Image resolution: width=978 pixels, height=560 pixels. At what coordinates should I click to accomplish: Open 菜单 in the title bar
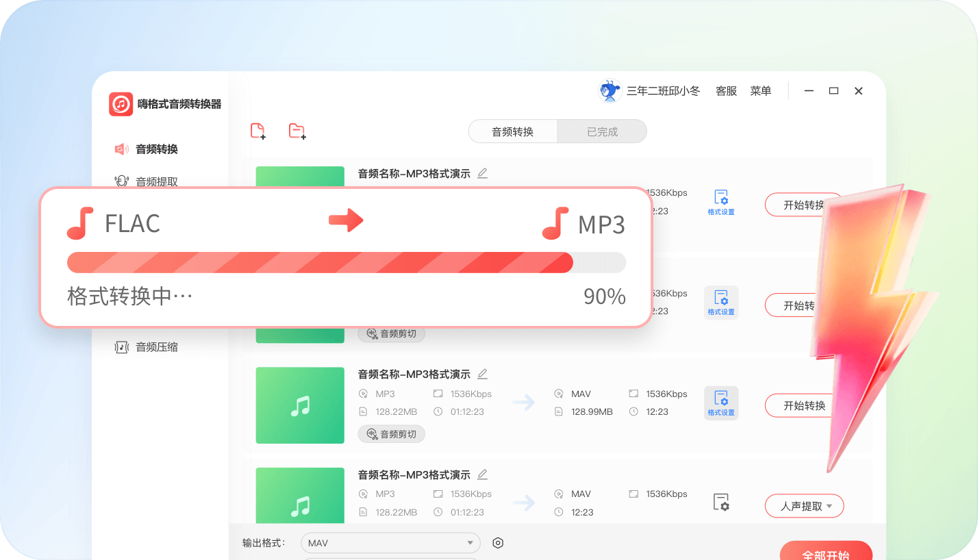[760, 91]
